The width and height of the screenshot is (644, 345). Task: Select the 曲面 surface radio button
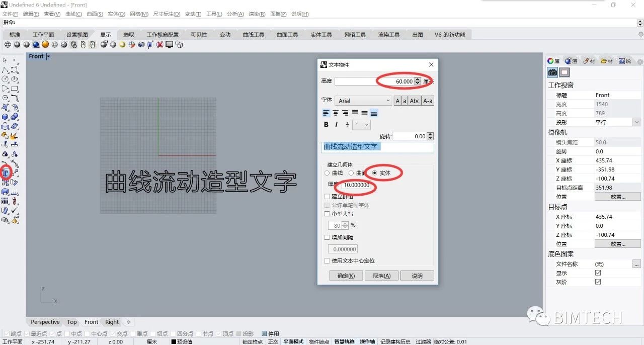tap(351, 173)
